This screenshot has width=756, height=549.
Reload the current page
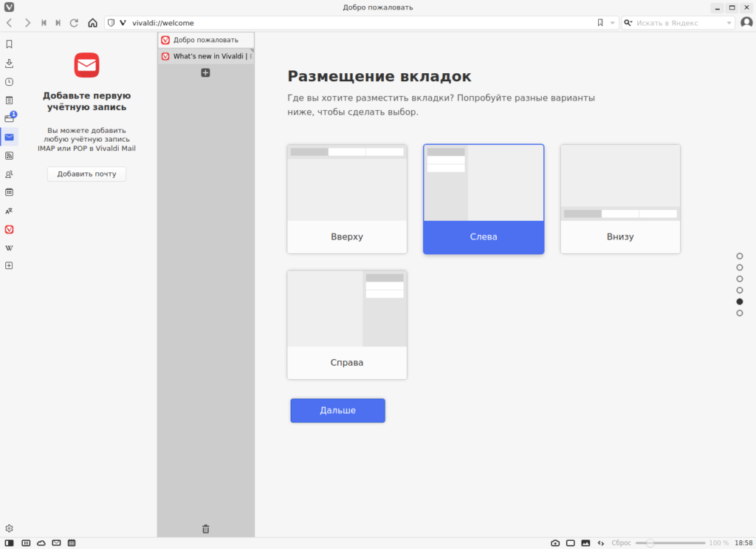pos(75,23)
